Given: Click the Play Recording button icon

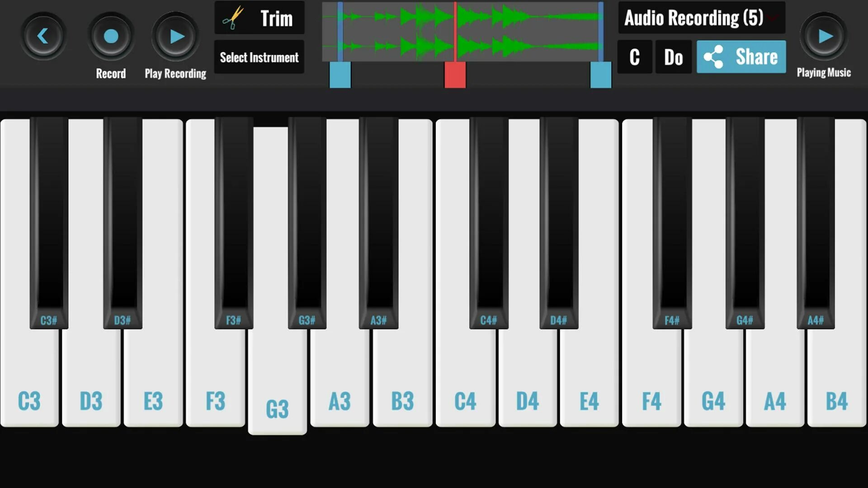Looking at the screenshot, I should (x=175, y=36).
